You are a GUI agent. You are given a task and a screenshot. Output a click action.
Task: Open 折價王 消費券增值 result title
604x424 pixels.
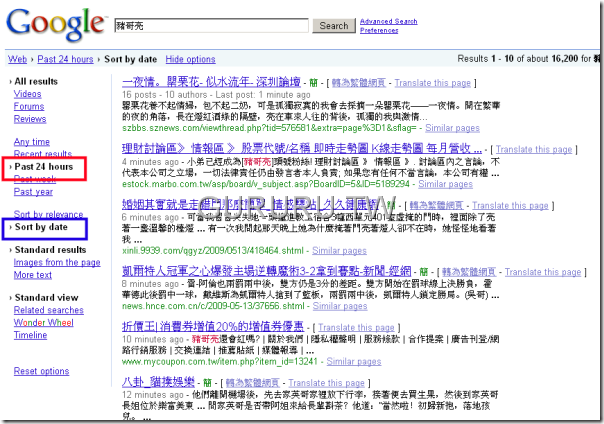click(213, 327)
